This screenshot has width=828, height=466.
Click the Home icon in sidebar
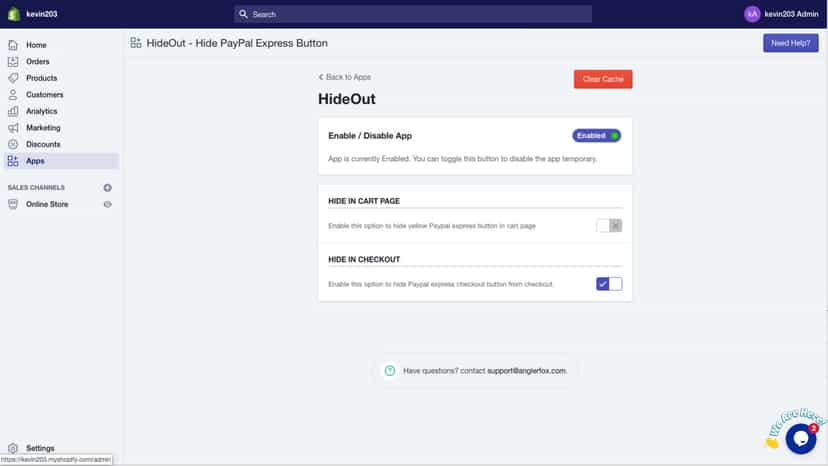click(x=13, y=45)
